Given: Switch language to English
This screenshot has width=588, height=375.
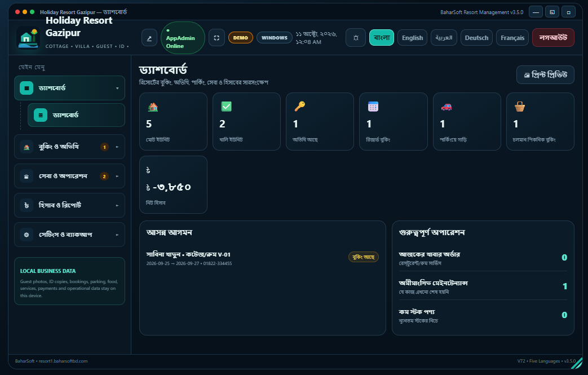Looking at the screenshot, I should tap(412, 37).
